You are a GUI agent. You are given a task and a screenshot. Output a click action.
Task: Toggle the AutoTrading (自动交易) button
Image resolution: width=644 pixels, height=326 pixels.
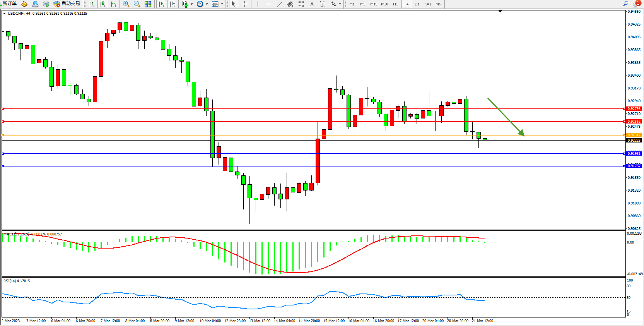point(67,4)
